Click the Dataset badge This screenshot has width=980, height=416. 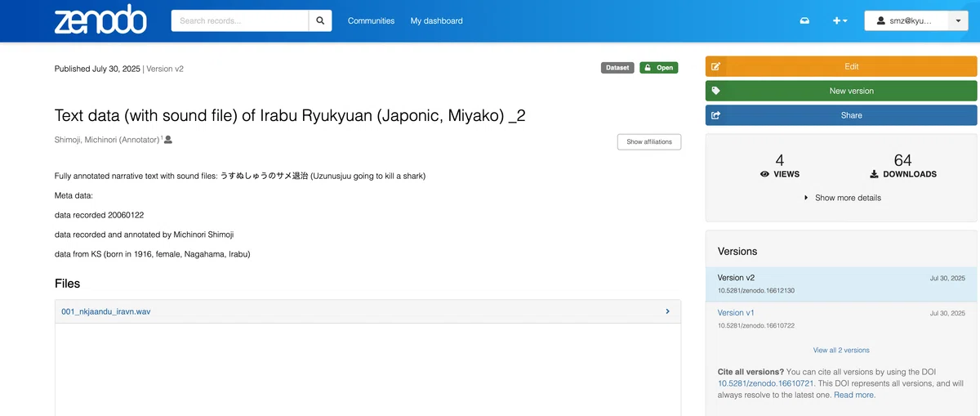pyautogui.click(x=617, y=68)
